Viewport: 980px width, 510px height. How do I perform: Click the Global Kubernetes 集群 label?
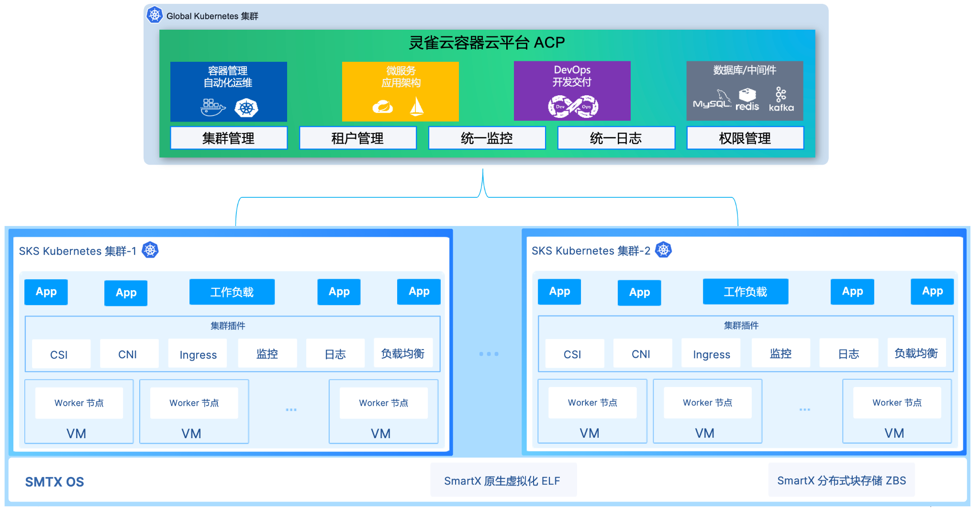pyautogui.click(x=212, y=16)
